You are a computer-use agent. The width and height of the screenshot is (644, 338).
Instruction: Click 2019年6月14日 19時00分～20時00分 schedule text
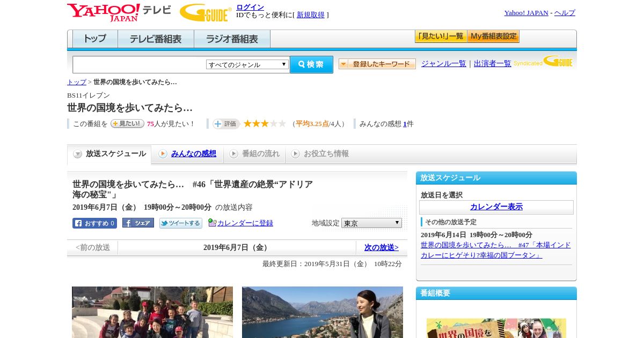pyautogui.click(x=477, y=235)
